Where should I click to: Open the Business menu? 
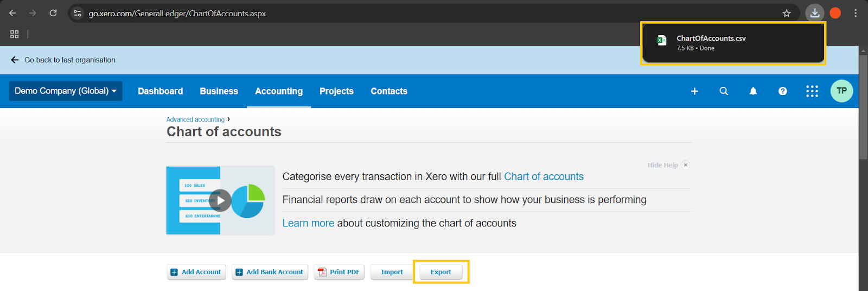tap(219, 91)
